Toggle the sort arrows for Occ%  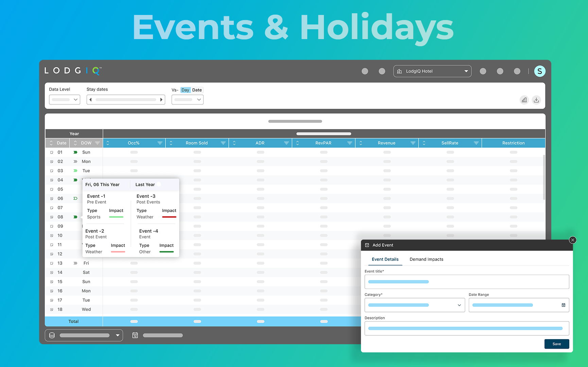[x=108, y=143]
